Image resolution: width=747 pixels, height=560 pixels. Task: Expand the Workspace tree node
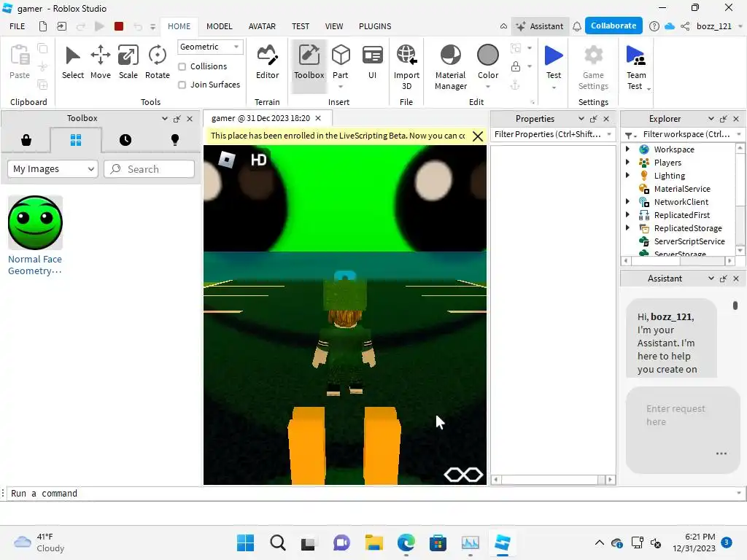tap(628, 149)
